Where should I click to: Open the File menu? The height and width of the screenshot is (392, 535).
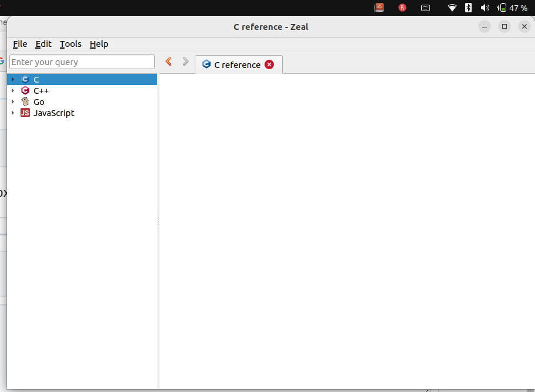[20, 44]
